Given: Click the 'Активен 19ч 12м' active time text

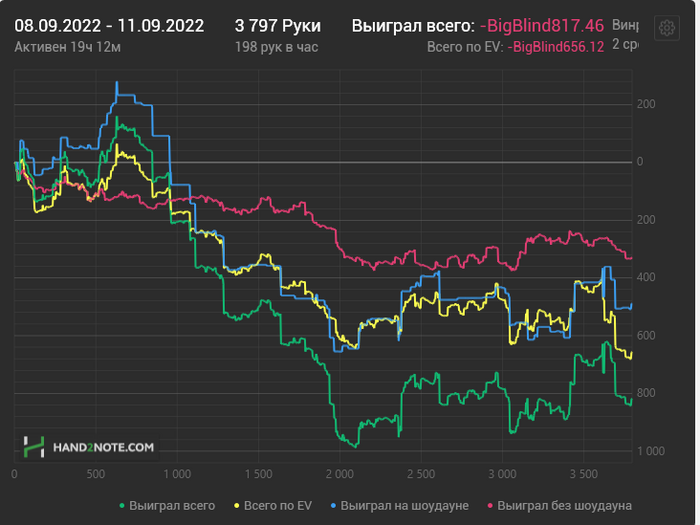Looking at the screenshot, I should [67, 47].
